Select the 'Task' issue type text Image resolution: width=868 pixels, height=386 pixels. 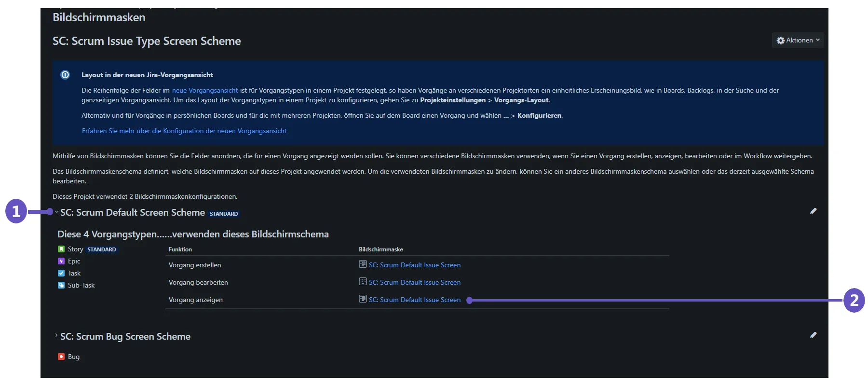point(74,273)
